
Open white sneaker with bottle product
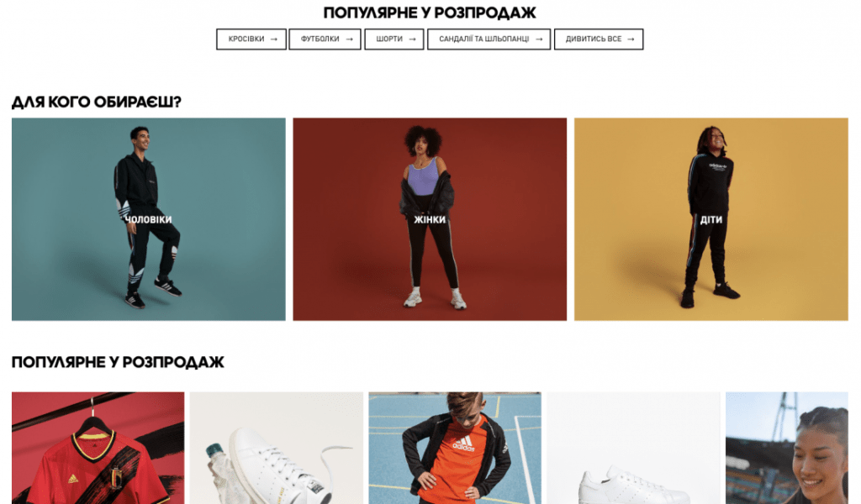point(276,448)
